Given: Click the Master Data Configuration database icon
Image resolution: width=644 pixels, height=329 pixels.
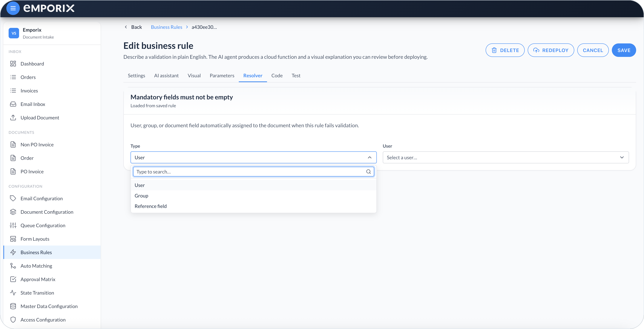Looking at the screenshot, I should (x=13, y=306).
